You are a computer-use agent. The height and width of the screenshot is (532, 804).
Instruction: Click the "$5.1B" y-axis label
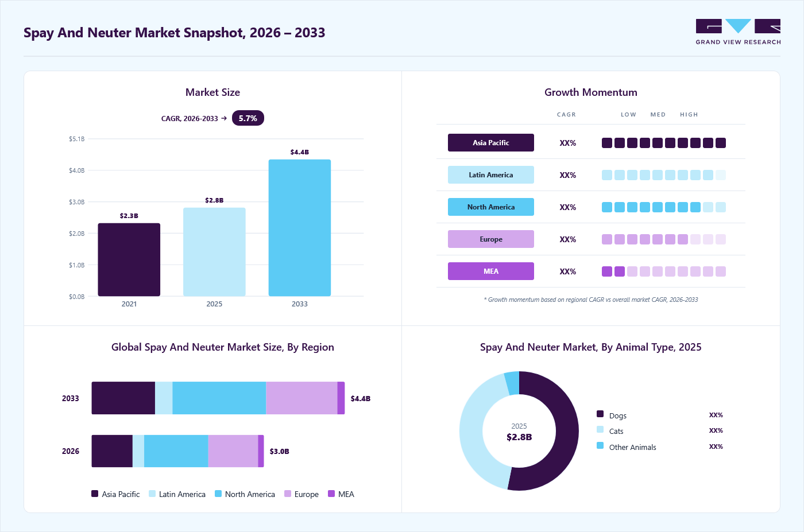(x=76, y=139)
